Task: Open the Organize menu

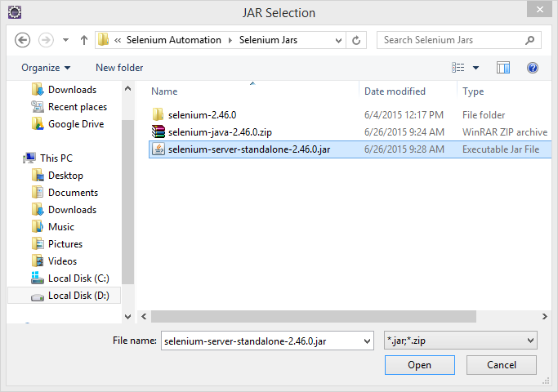Action: (46, 68)
